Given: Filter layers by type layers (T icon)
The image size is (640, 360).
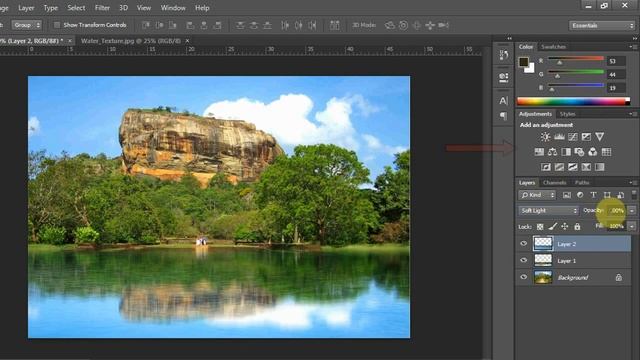Looking at the screenshot, I should click(593, 195).
